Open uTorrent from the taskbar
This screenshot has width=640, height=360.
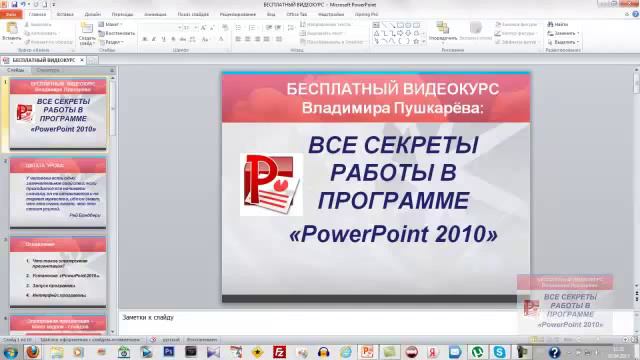(x=478, y=352)
